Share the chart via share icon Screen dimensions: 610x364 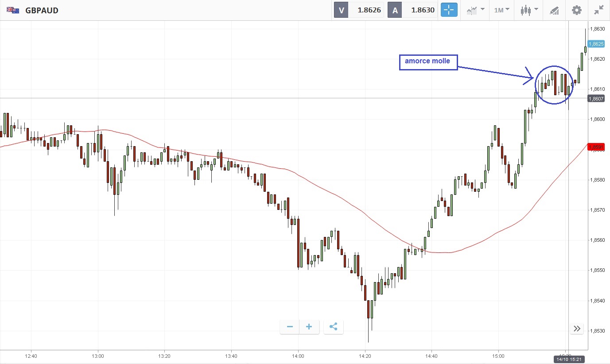[x=334, y=327]
